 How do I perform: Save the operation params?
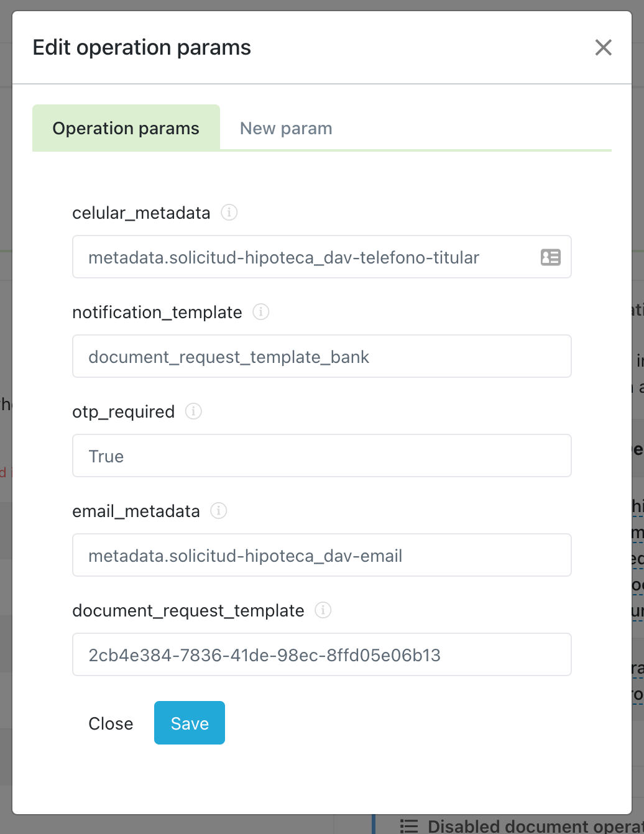190,723
